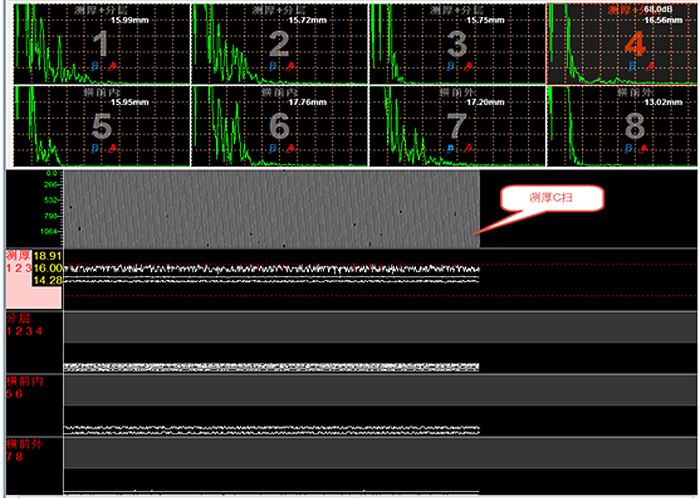Screen dimensions: 700x498
Task: Click inside the gray thickness C-scan image
Action: [270, 208]
